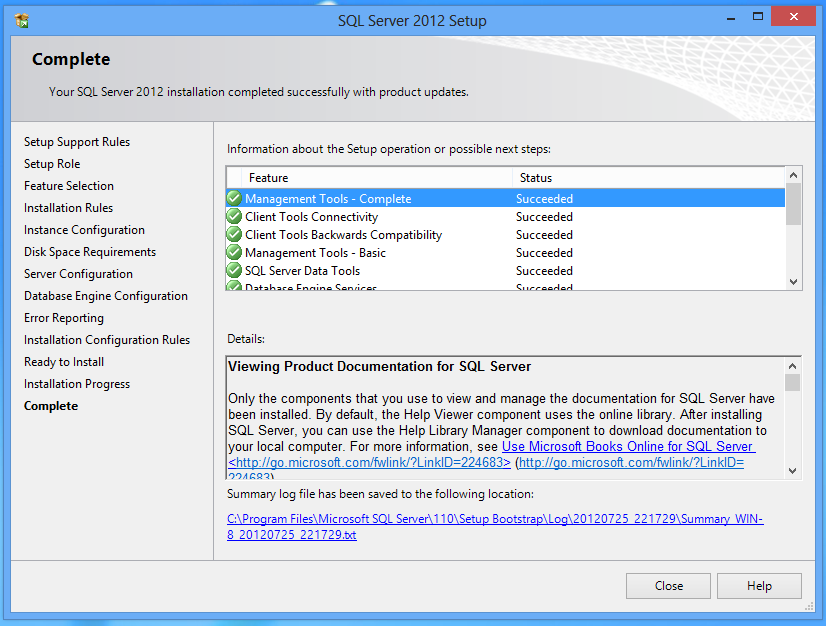Select the Management Tools - Basic row
The height and width of the screenshot is (626, 826).
click(506, 253)
